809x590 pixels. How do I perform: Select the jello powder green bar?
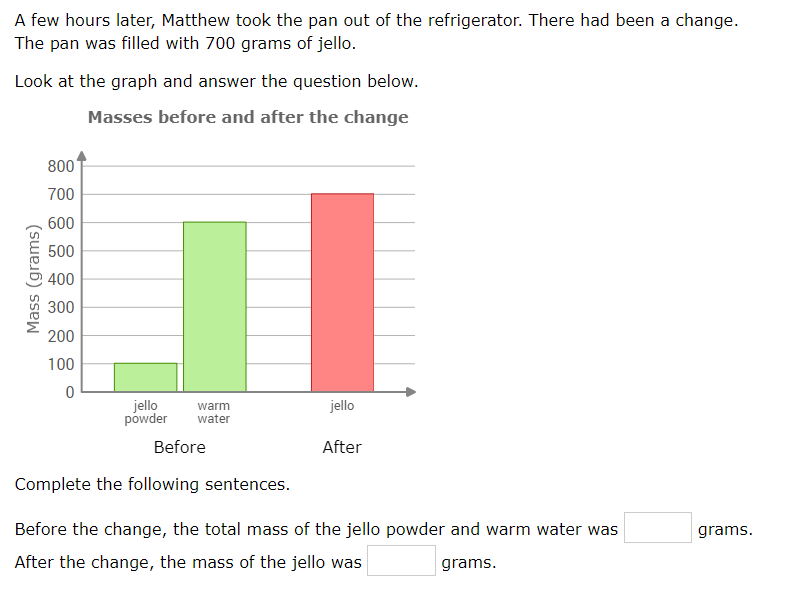[x=145, y=378]
